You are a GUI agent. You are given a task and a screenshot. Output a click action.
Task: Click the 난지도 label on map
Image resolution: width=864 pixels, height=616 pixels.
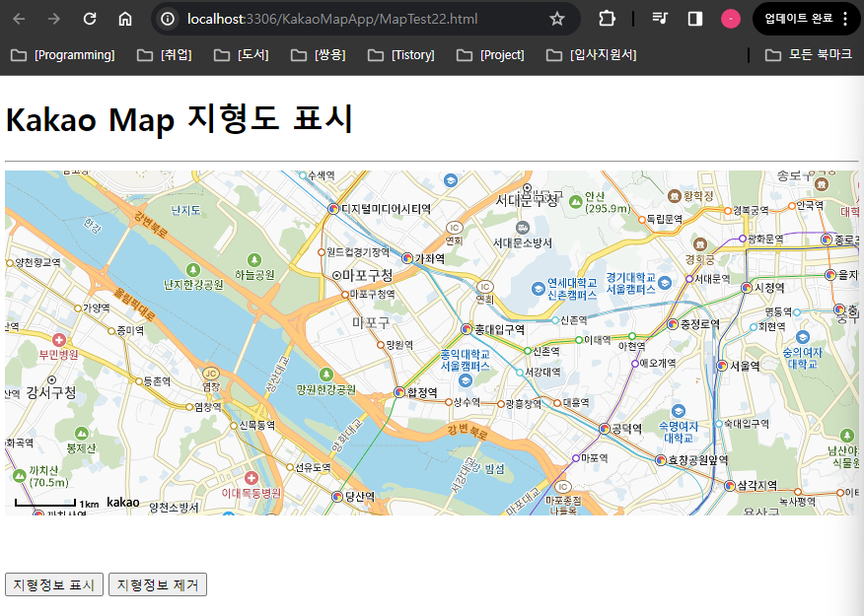pos(185,210)
